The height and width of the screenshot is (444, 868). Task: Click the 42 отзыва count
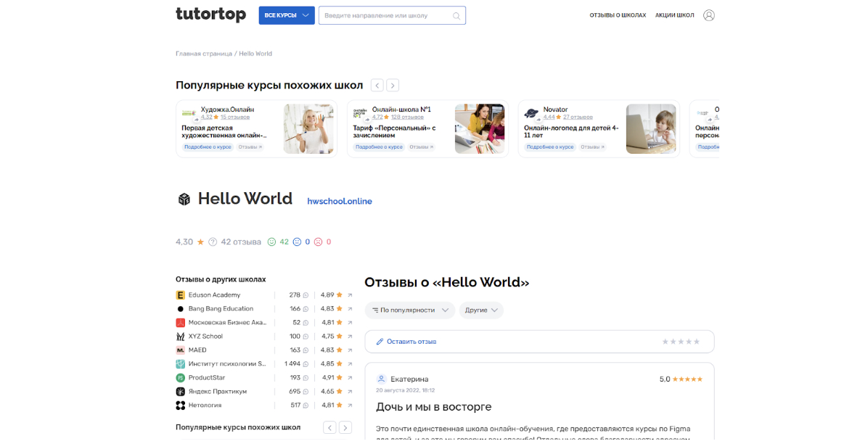pos(241,242)
